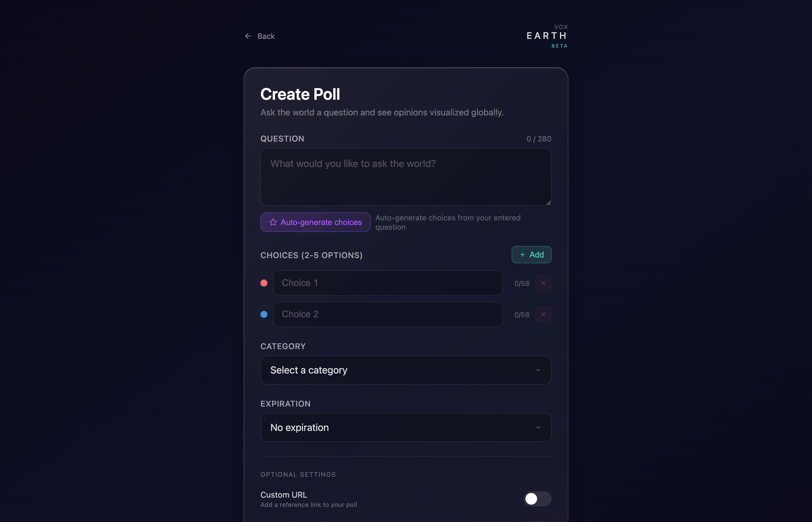Click the blue dot beside Choice 2
The image size is (812, 522).
pos(264,314)
